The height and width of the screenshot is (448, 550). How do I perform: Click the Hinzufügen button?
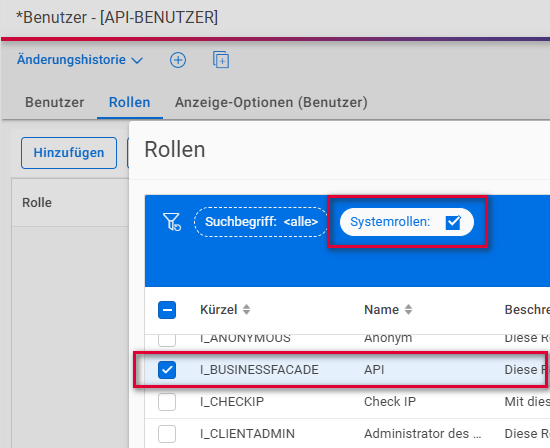[69, 153]
